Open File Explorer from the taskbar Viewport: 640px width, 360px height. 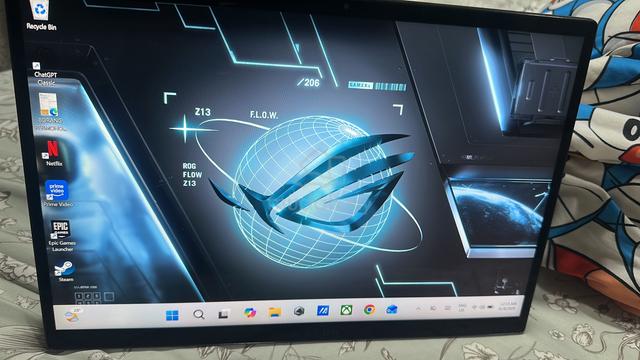[x=275, y=312]
